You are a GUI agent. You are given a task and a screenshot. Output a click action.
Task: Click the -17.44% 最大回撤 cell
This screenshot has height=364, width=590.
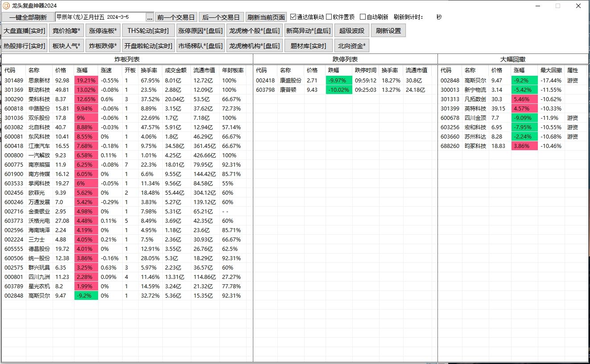point(551,81)
